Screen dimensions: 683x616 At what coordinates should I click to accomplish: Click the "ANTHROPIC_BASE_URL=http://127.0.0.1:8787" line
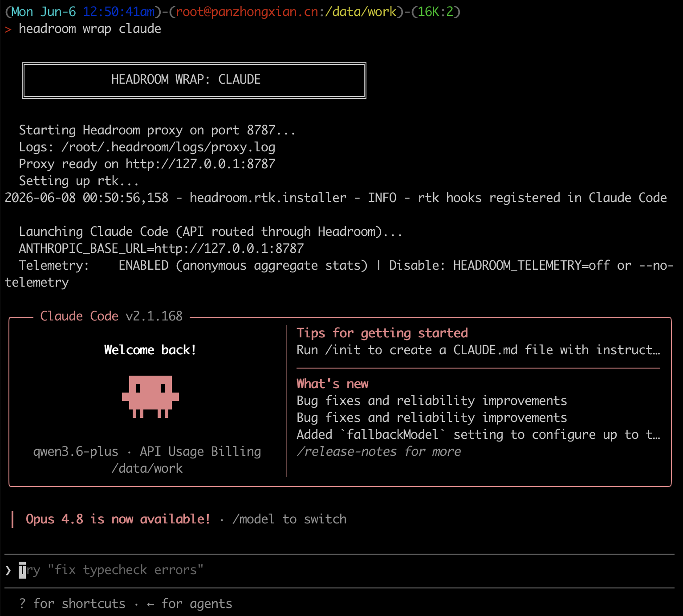click(161, 248)
